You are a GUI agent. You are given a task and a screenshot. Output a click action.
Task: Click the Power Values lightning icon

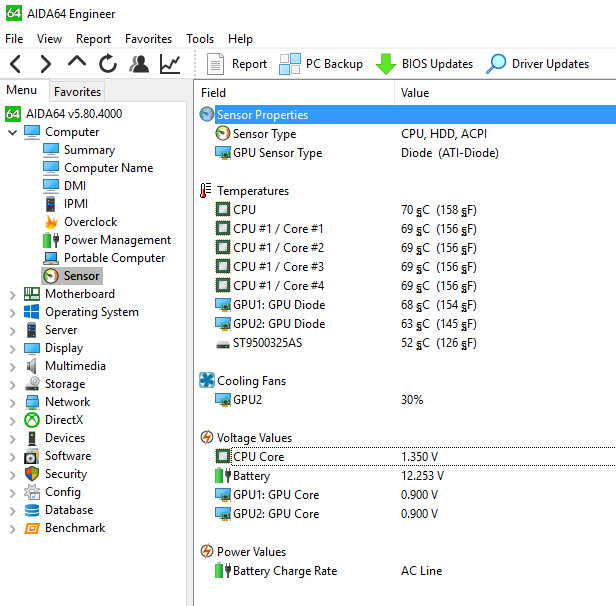(207, 551)
